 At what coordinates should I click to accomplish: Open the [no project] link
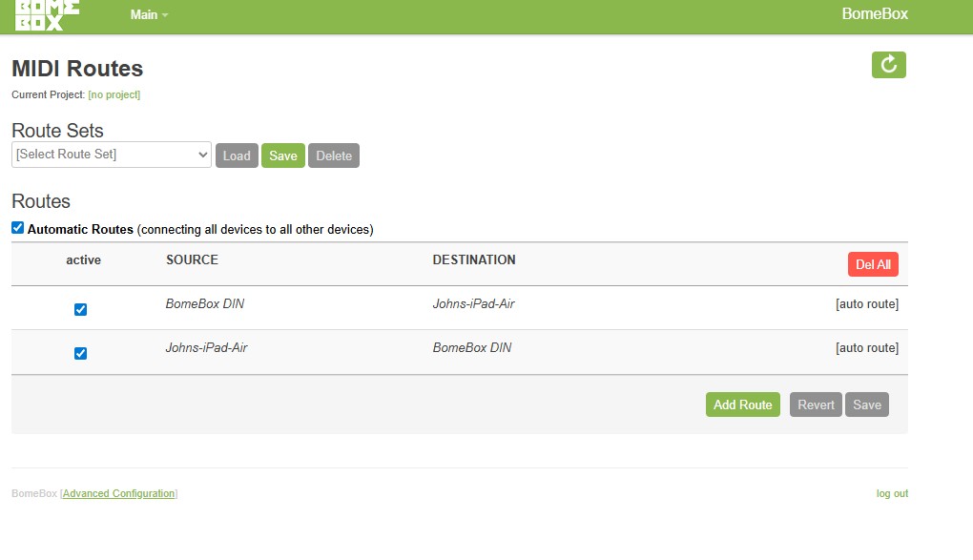click(x=114, y=94)
